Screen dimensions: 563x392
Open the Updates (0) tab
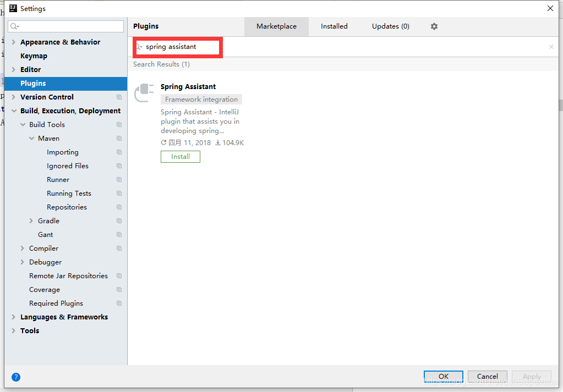point(391,26)
